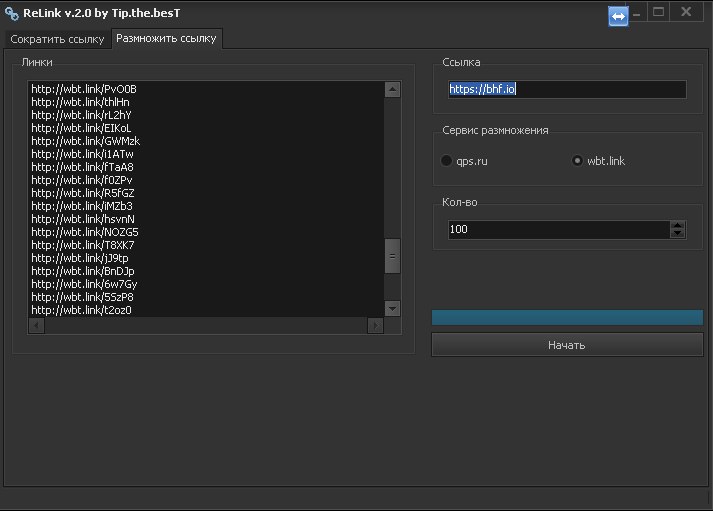Click the links list scroll up arrow
The height and width of the screenshot is (511, 713).
tap(392, 89)
